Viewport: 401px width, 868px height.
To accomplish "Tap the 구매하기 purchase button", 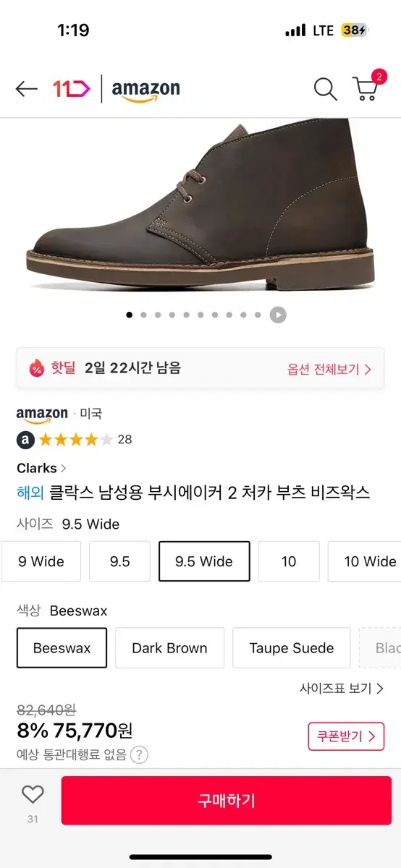I will 227,801.
